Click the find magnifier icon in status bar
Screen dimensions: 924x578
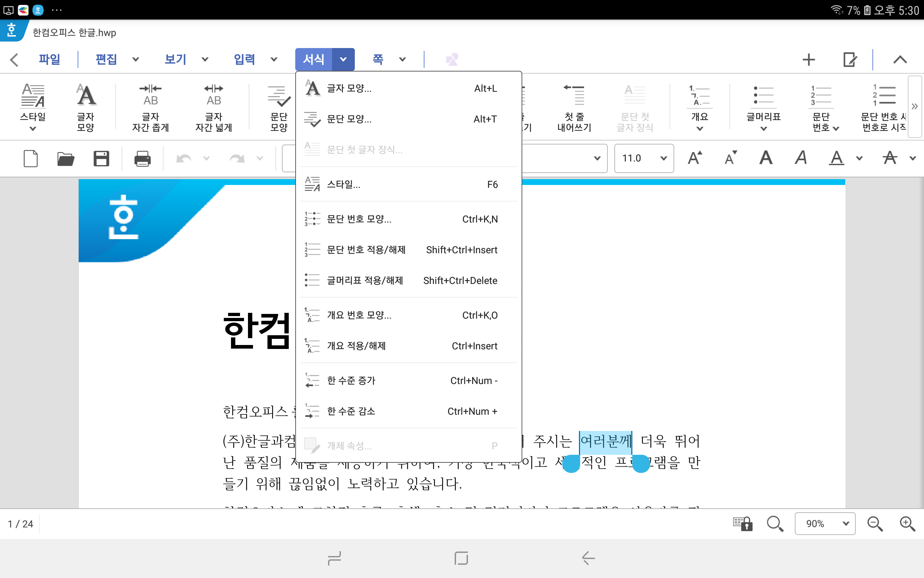coord(775,524)
